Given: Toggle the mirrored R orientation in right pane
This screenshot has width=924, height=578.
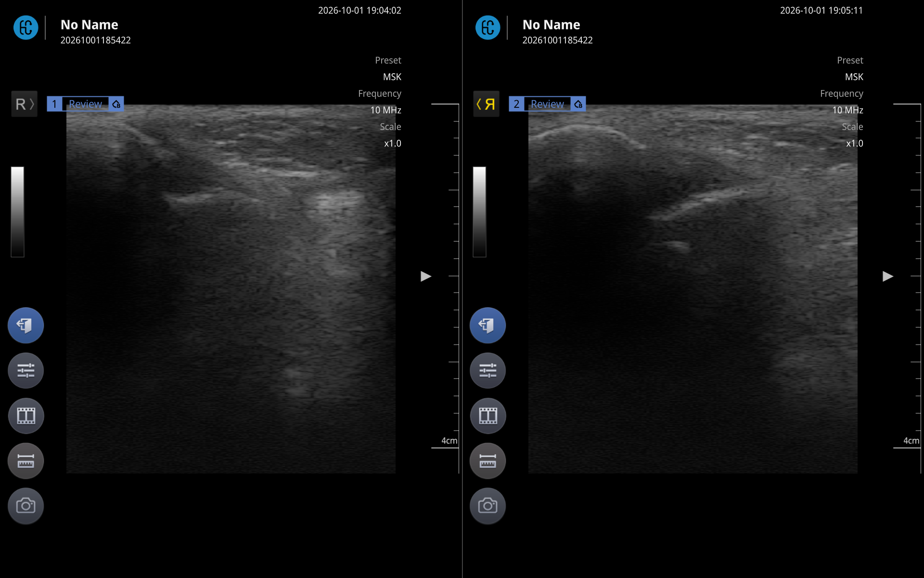Looking at the screenshot, I should tap(486, 104).
